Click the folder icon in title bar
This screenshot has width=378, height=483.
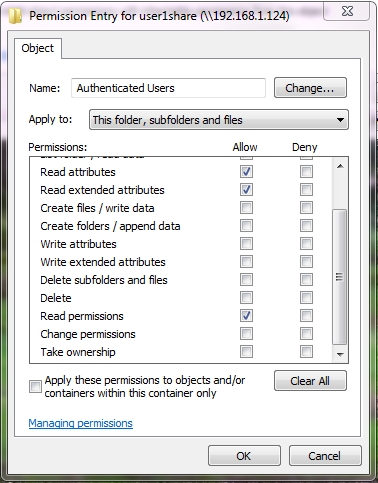pos(15,16)
